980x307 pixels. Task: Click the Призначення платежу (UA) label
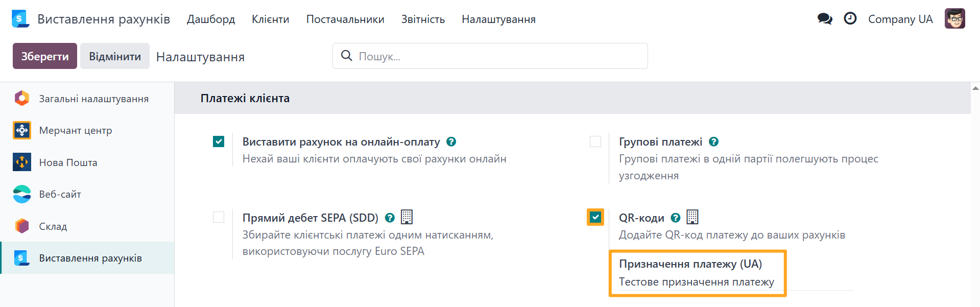(x=690, y=264)
